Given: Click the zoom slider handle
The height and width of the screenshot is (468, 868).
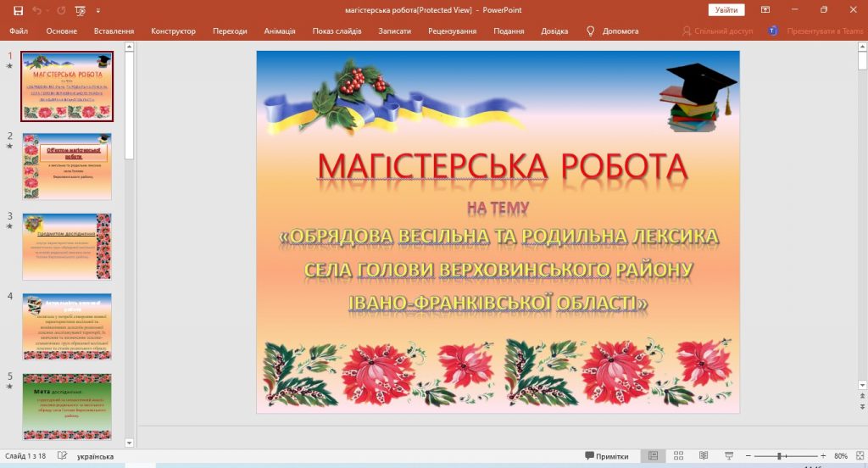Looking at the screenshot, I should pyautogui.click(x=779, y=456).
